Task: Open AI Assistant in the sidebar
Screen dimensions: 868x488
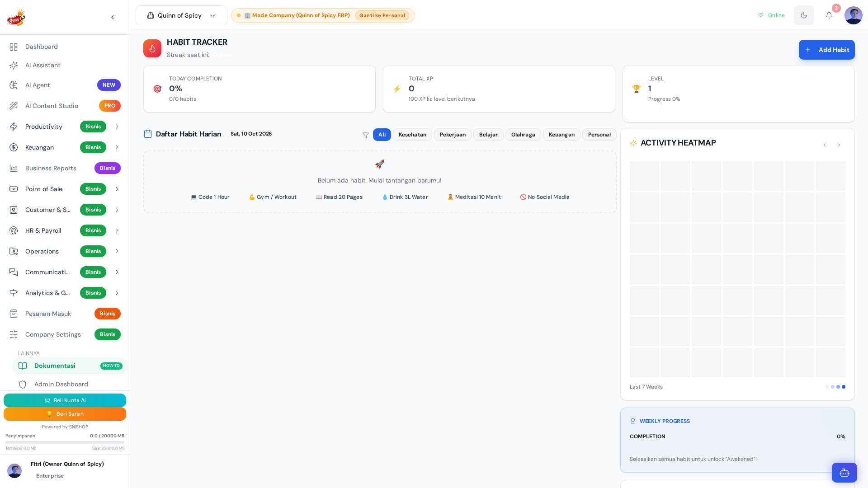Action: coord(65,66)
